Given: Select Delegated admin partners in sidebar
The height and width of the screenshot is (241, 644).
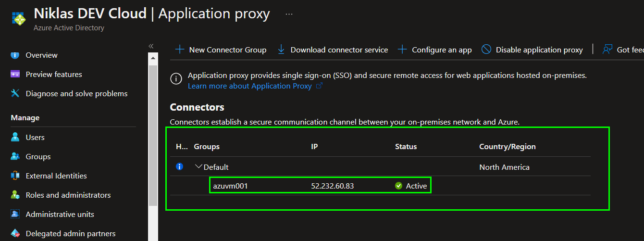Looking at the screenshot, I should click(x=70, y=233).
